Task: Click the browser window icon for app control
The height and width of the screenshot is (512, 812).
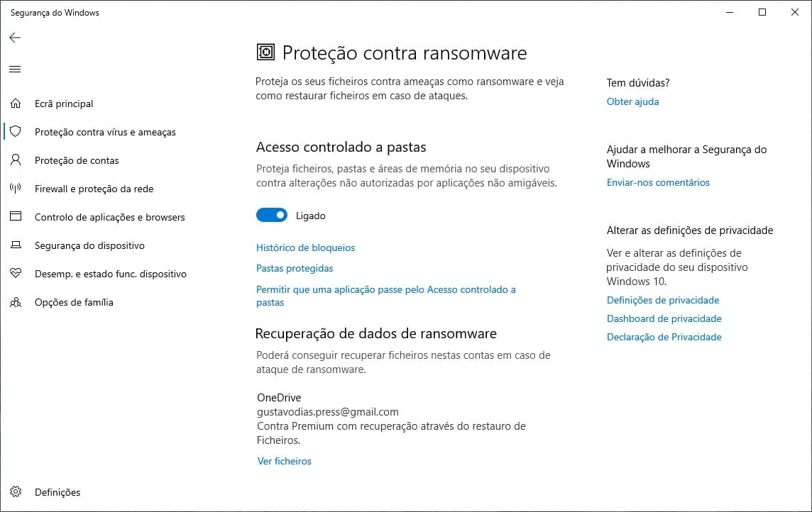Action: coord(16,216)
